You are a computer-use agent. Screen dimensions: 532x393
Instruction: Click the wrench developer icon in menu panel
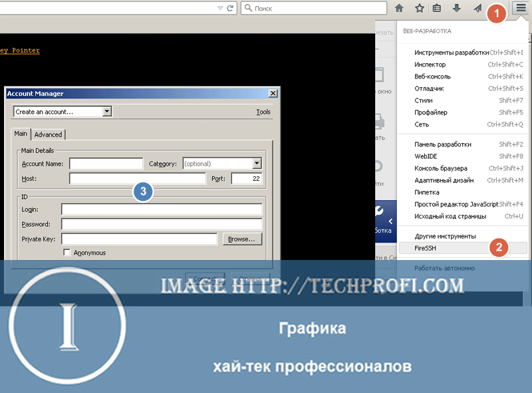[379, 211]
